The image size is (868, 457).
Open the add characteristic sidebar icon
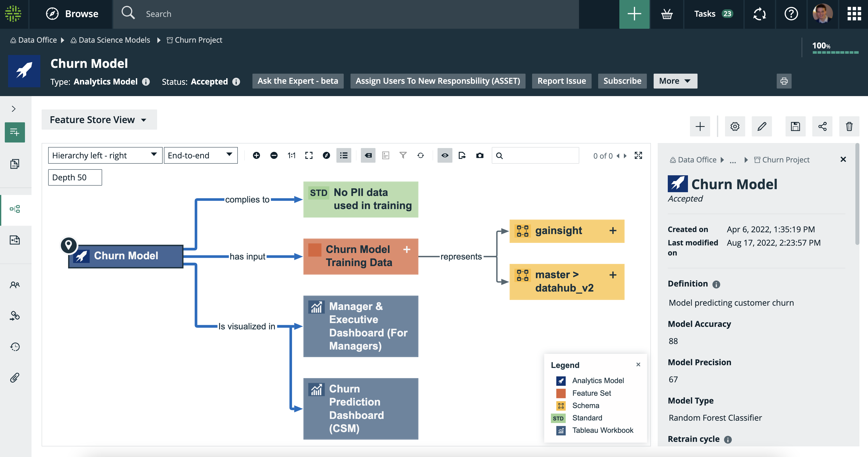[15, 132]
